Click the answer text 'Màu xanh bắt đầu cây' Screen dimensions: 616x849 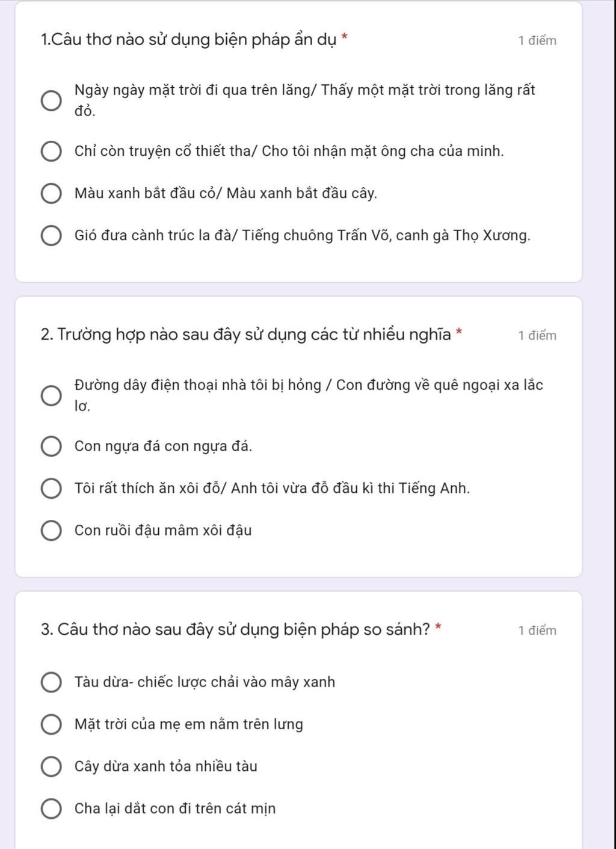(302, 194)
